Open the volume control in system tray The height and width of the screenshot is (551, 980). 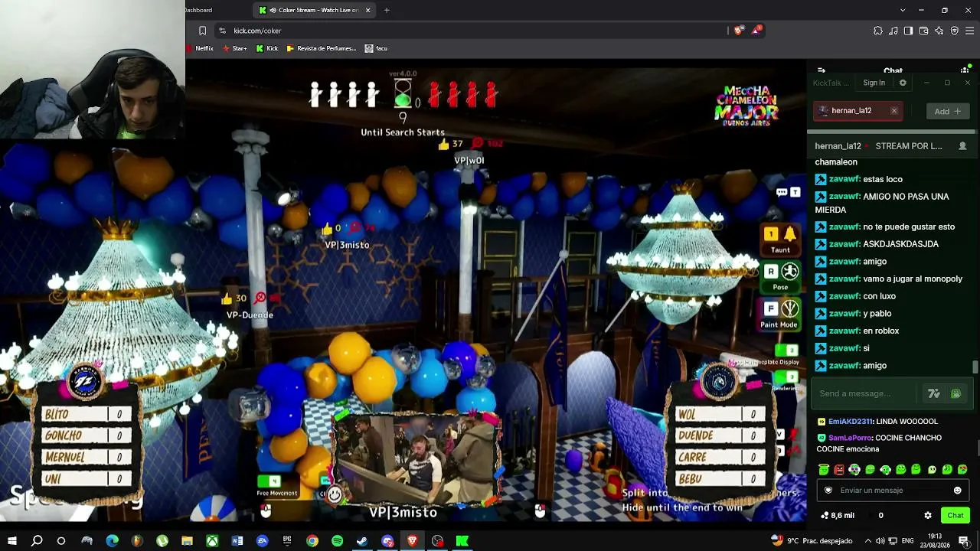pyautogui.click(x=880, y=541)
